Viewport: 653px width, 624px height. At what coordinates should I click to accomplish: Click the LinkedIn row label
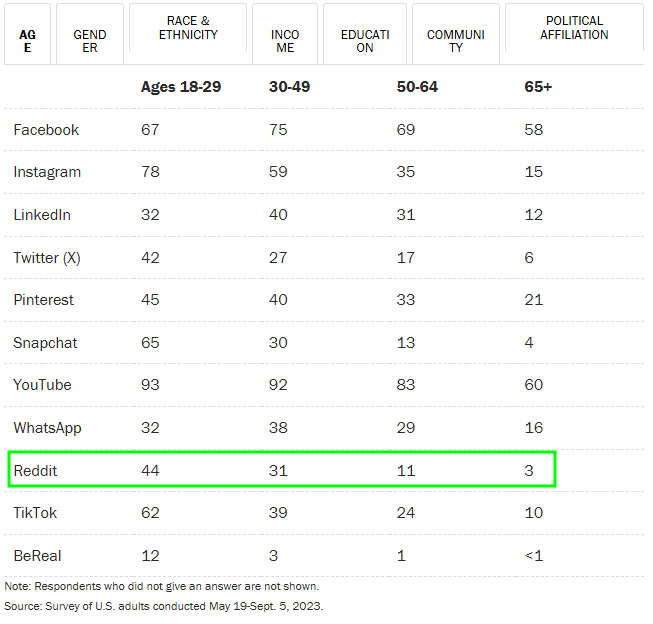click(x=42, y=215)
